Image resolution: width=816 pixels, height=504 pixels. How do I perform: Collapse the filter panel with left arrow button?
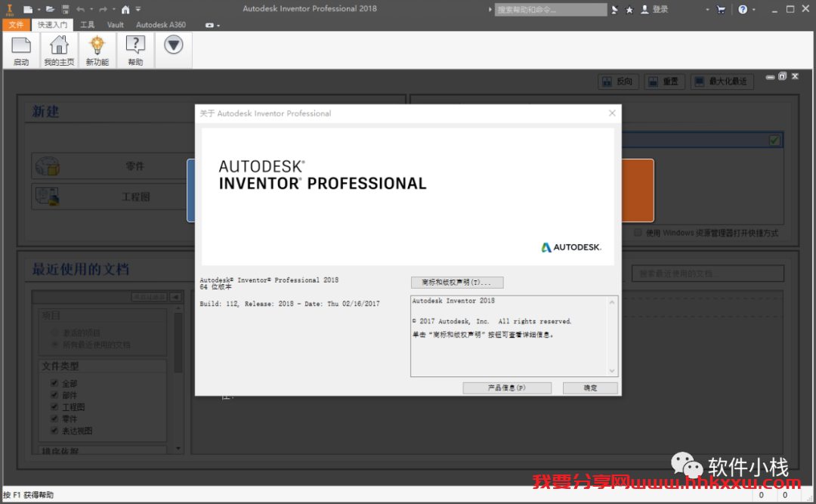click(x=175, y=297)
